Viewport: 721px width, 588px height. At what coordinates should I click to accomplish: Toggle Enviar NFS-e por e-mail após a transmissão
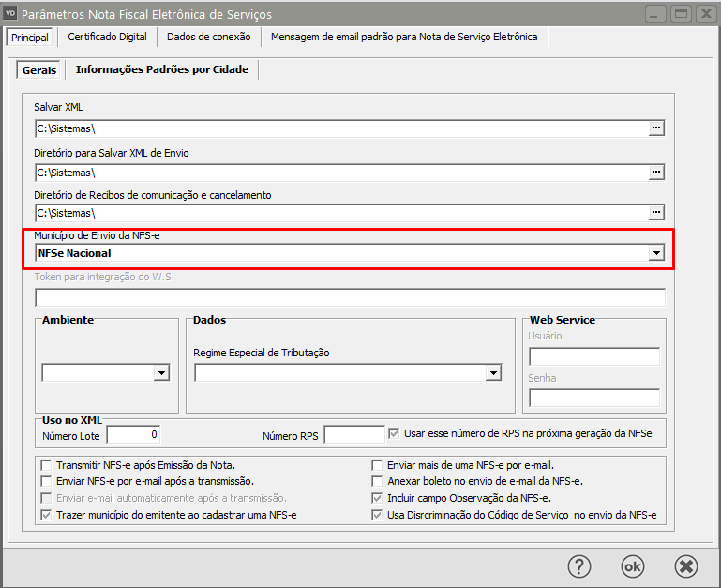coord(47,481)
